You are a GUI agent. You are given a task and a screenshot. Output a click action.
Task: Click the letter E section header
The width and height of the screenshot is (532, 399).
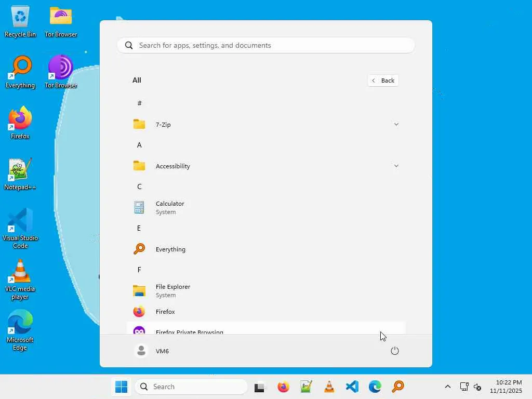(x=139, y=228)
